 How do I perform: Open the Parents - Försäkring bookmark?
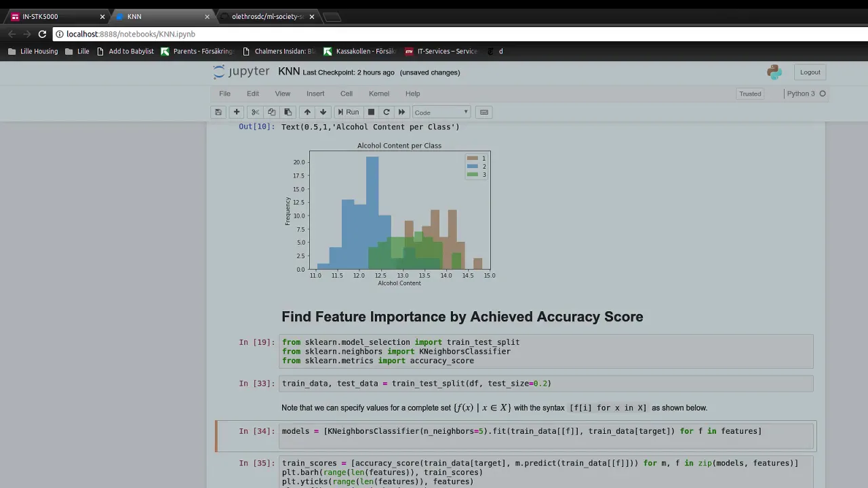197,51
